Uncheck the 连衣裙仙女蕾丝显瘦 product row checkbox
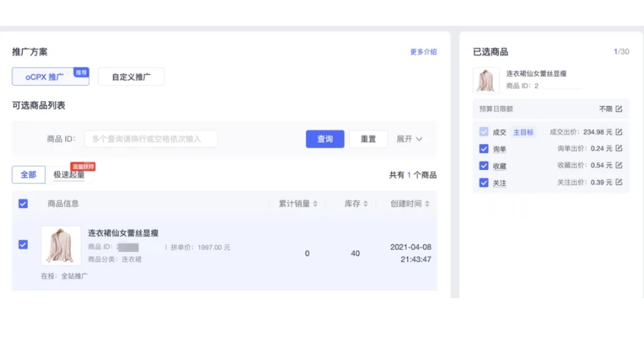The image size is (644, 339). [x=23, y=245]
